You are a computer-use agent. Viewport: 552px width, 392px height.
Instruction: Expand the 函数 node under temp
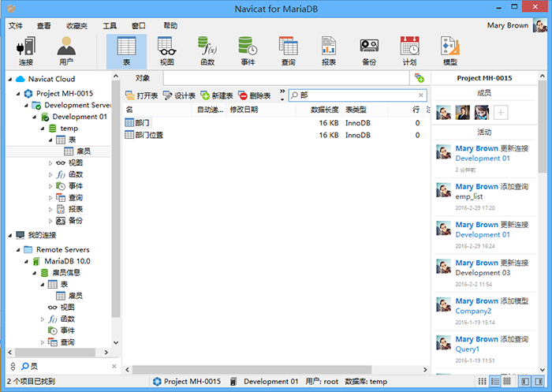coord(50,174)
